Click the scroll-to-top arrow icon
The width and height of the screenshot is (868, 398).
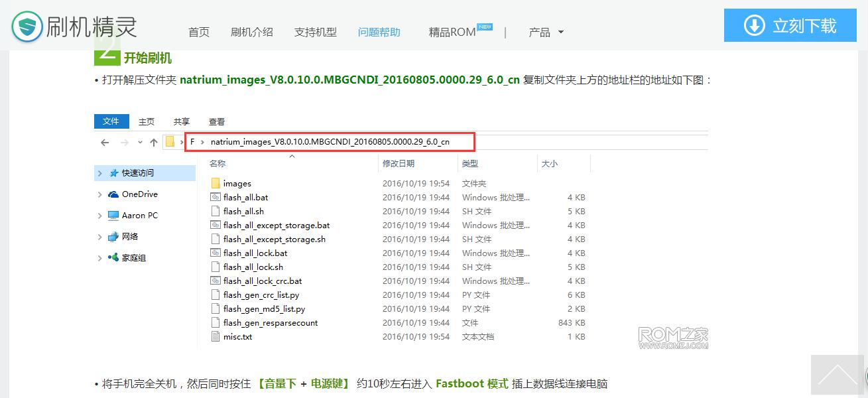837,375
